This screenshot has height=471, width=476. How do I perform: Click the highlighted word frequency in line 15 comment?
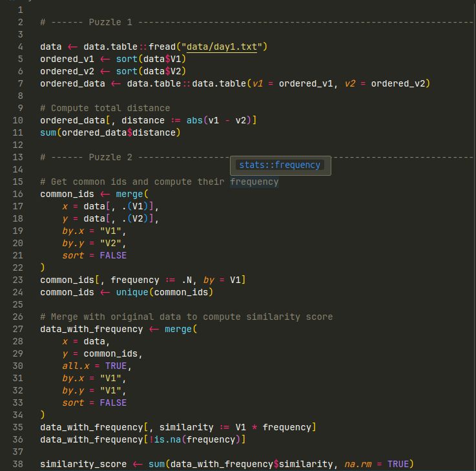click(x=254, y=182)
